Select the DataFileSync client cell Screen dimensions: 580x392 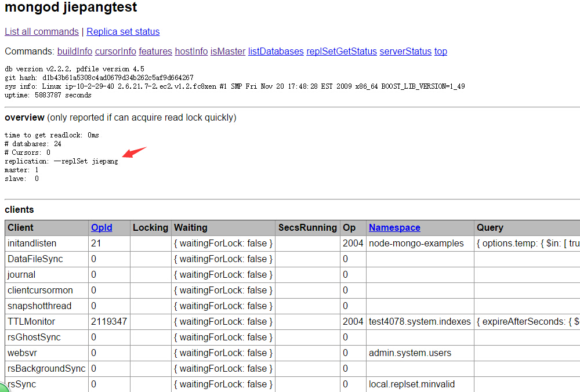[46, 259]
